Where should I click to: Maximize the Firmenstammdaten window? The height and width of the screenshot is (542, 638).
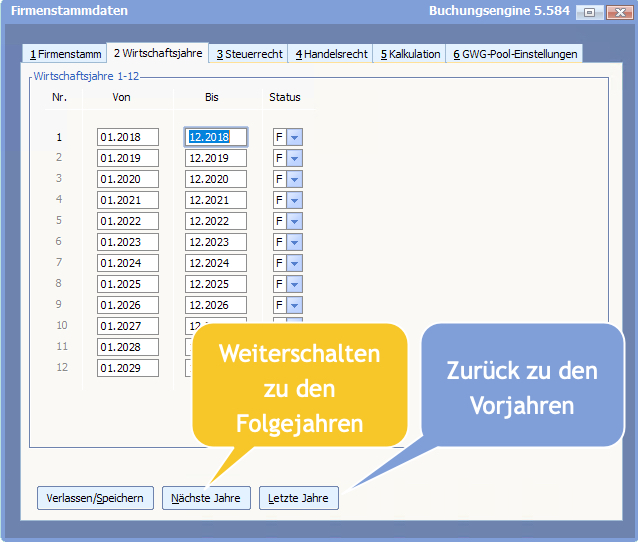pos(590,12)
